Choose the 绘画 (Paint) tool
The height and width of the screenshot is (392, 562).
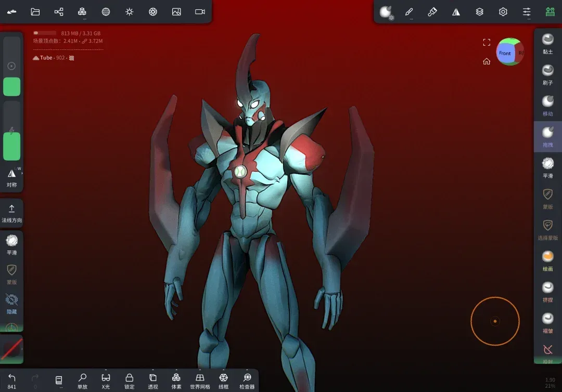tap(547, 259)
